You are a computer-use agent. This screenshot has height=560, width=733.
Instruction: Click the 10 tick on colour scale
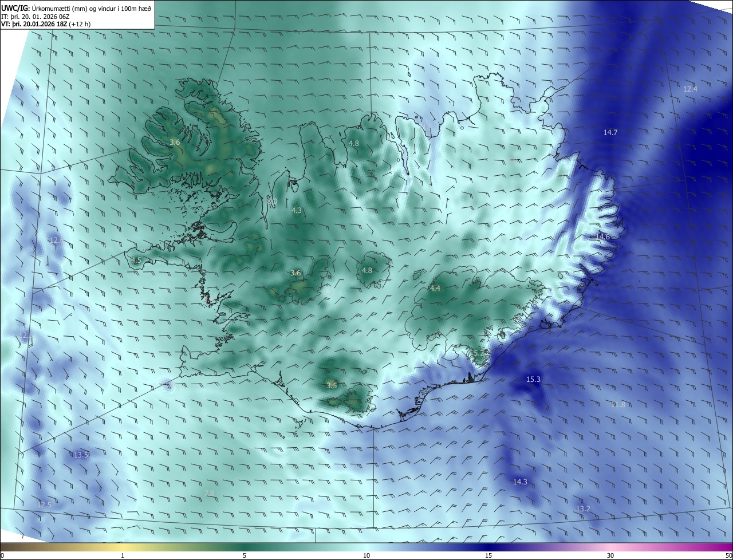point(366,555)
